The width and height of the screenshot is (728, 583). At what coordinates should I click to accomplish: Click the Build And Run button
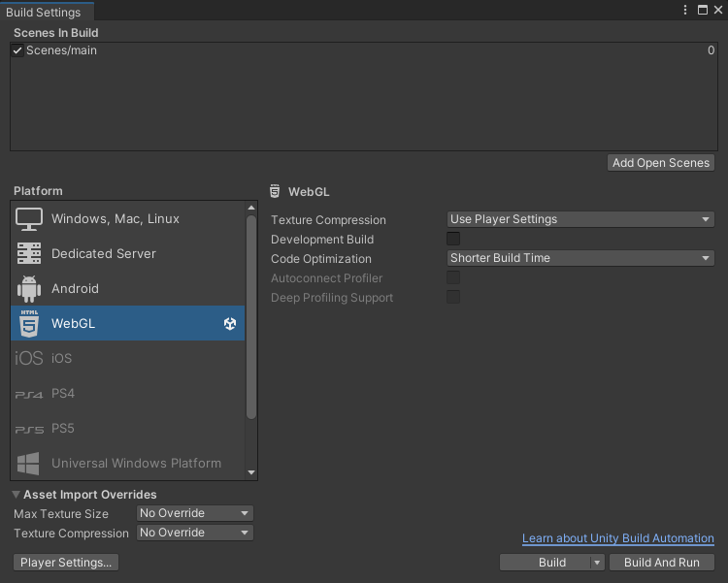pos(662,563)
